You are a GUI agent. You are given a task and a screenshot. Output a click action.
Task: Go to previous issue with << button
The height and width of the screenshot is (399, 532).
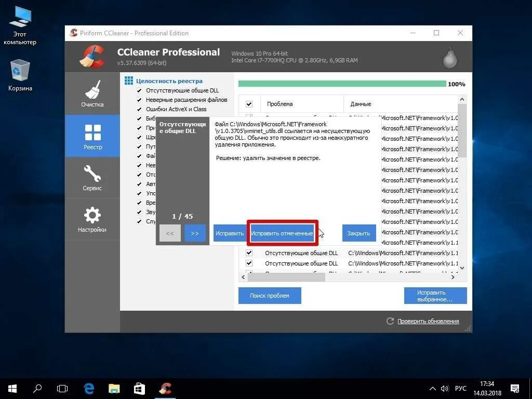[170, 233]
